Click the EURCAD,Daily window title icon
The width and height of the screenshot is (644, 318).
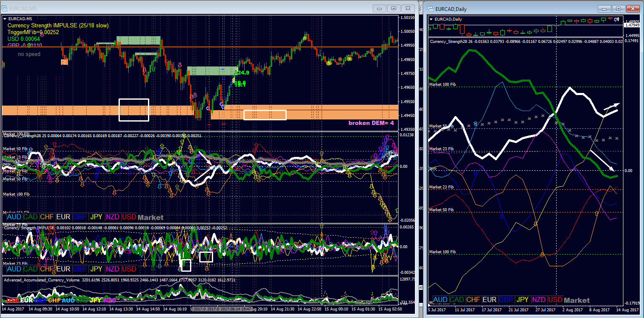click(x=430, y=8)
